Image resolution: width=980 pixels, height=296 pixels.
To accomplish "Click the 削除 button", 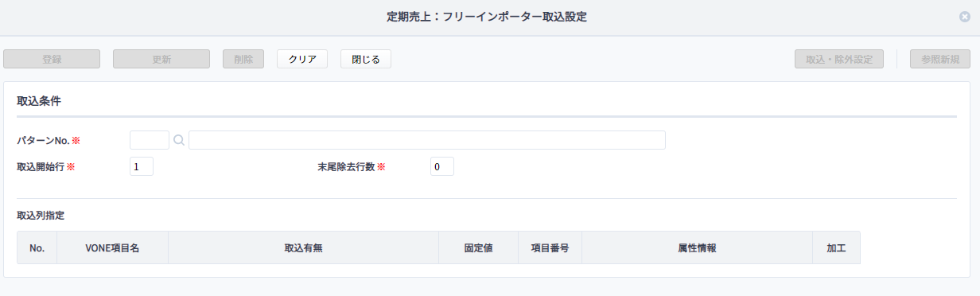I will click(x=243, y=59).
